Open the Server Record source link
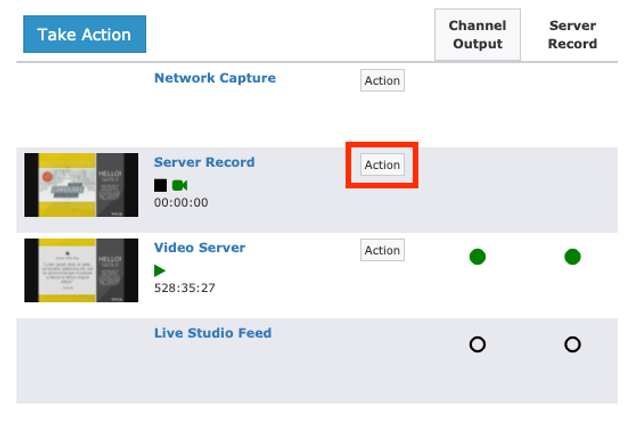The image size is (640, 421). (x=204, y=162)
